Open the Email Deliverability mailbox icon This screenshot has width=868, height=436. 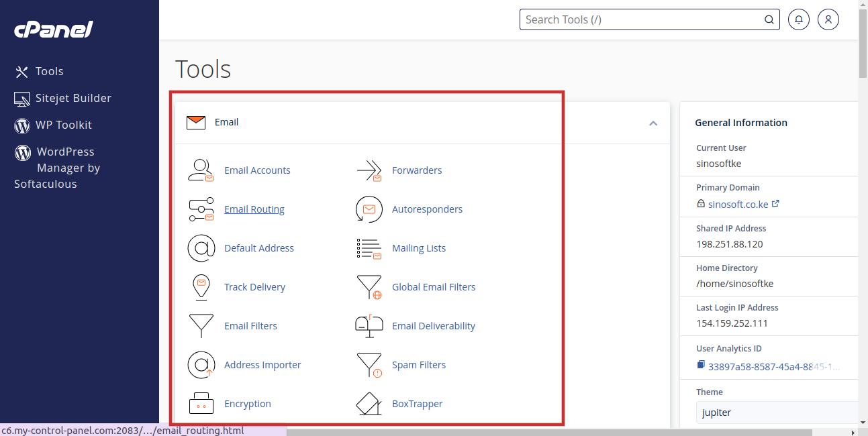[x=369, y=326]
